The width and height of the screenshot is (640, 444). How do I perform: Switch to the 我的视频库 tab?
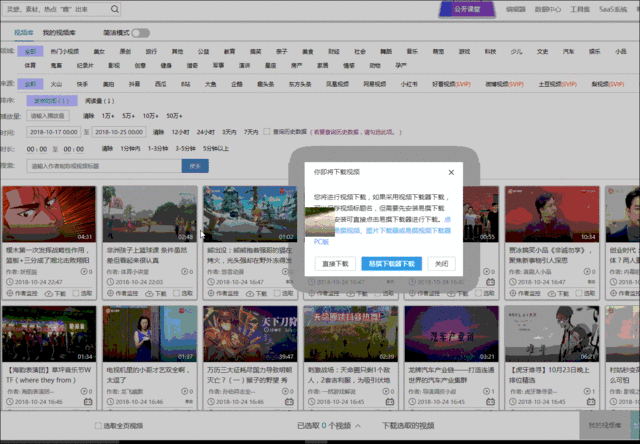59,33
